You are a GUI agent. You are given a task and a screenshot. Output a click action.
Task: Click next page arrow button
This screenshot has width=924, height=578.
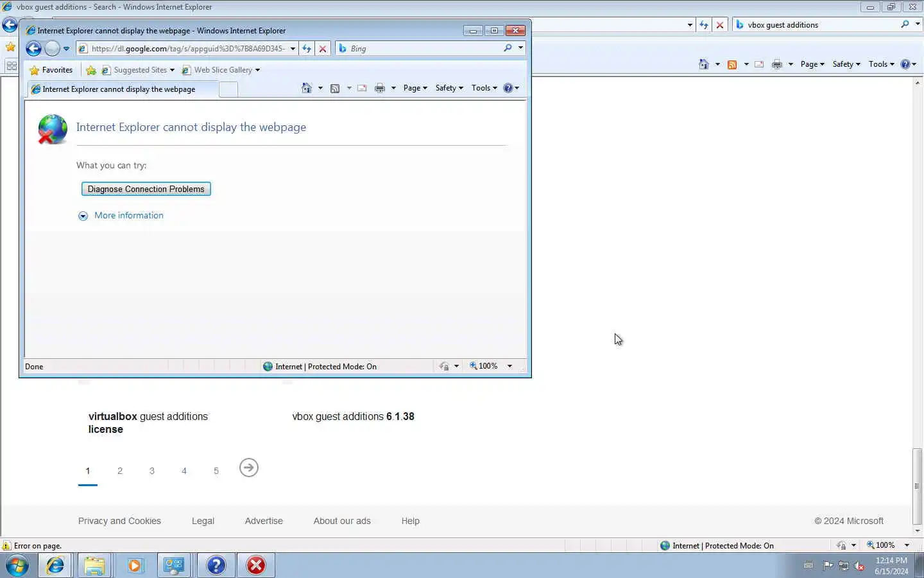(x=249, y=468)
